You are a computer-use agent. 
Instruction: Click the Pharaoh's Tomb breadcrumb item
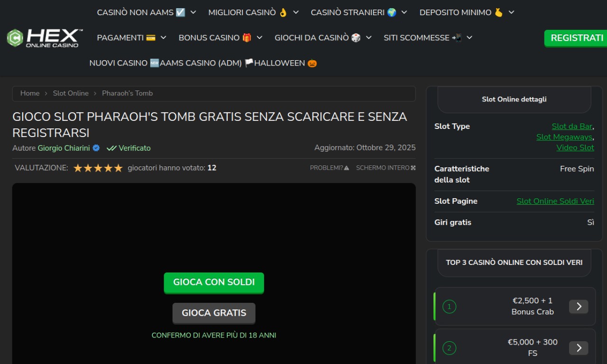click(x=128, y=93)
